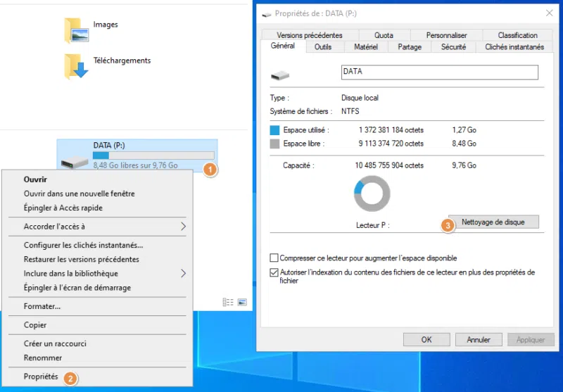Click drive icon beside DATA name field
563x392 pixels.
click(280, 75)
